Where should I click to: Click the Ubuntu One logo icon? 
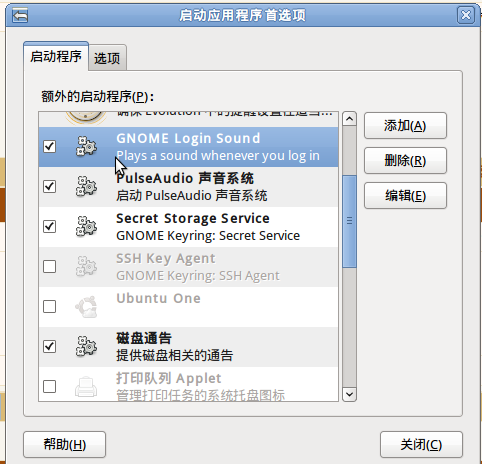(86, 306)
